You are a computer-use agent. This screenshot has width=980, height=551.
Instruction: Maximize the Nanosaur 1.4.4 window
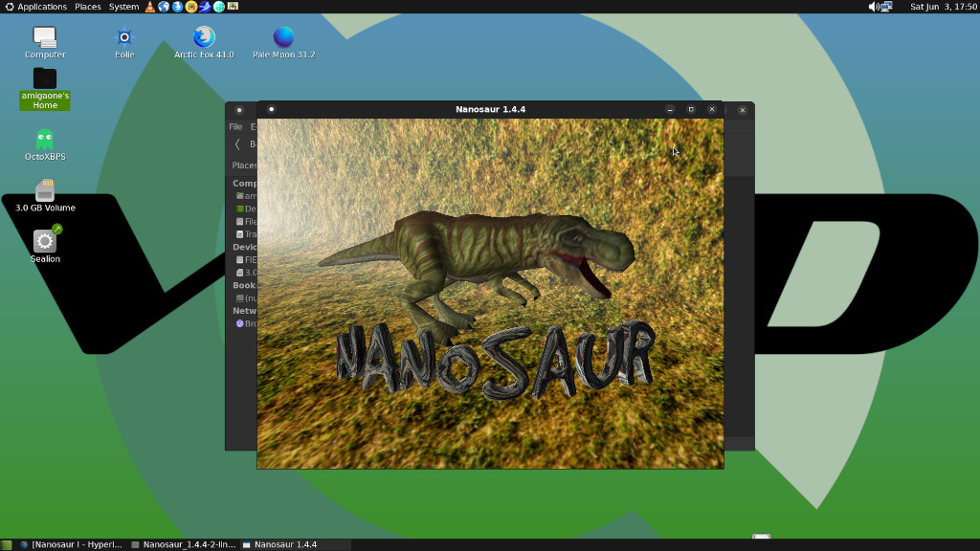[691, 109]
